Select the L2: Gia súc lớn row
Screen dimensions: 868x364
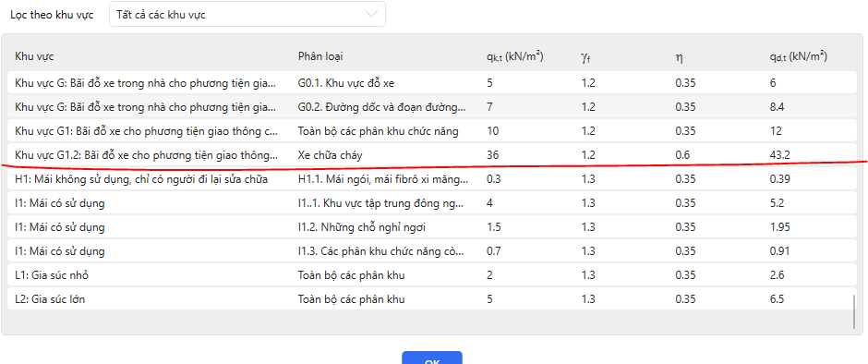click(x=432, y=299)
